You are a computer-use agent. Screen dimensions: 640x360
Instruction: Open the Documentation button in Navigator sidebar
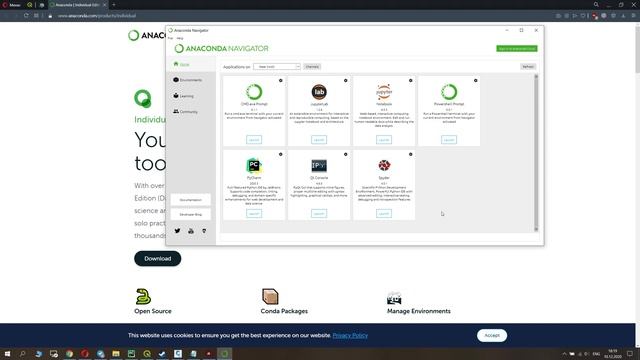[x=191, y=200]
